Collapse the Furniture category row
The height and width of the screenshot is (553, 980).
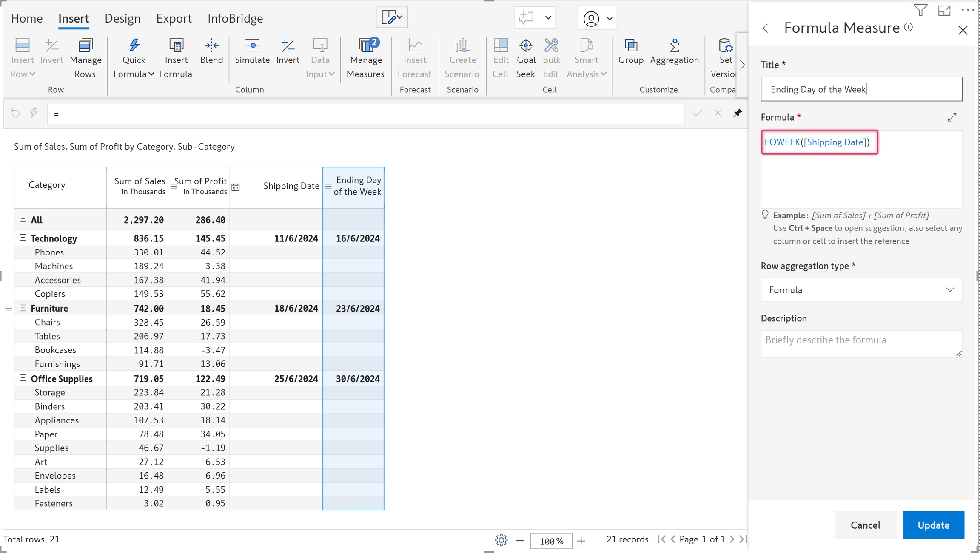click(x=23, y=308)
